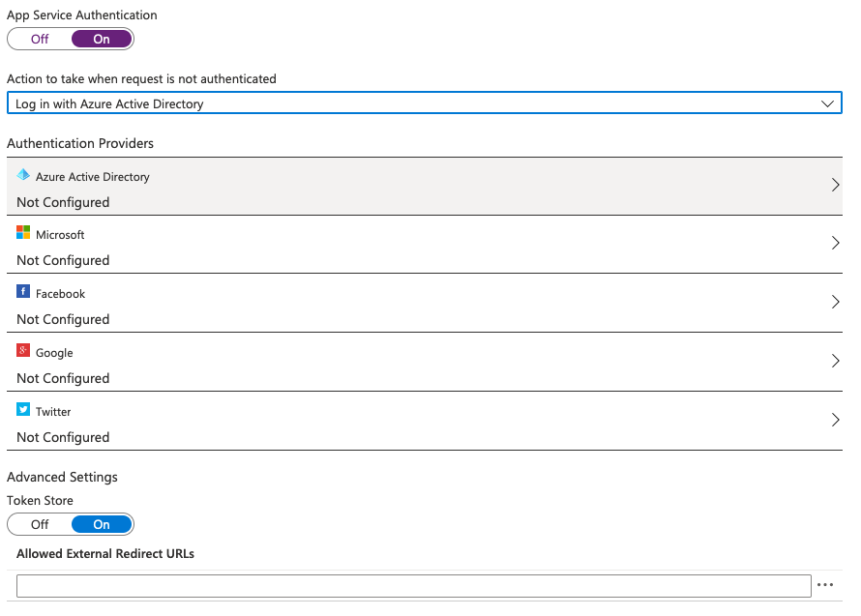This screenshot has height=616, width=861.
Task: Open the unauthenticated request action dropdown
Action: 424,103
